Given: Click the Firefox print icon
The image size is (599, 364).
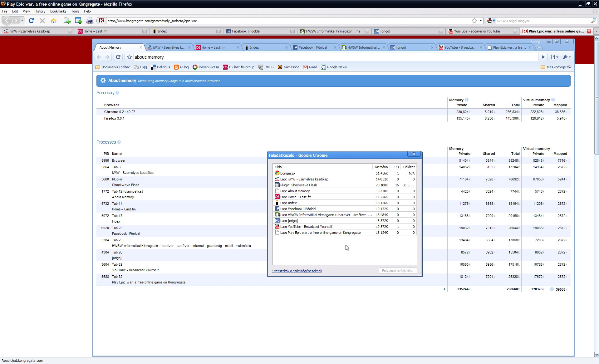Looking at the screenshot, I should [x=90, y=21].
